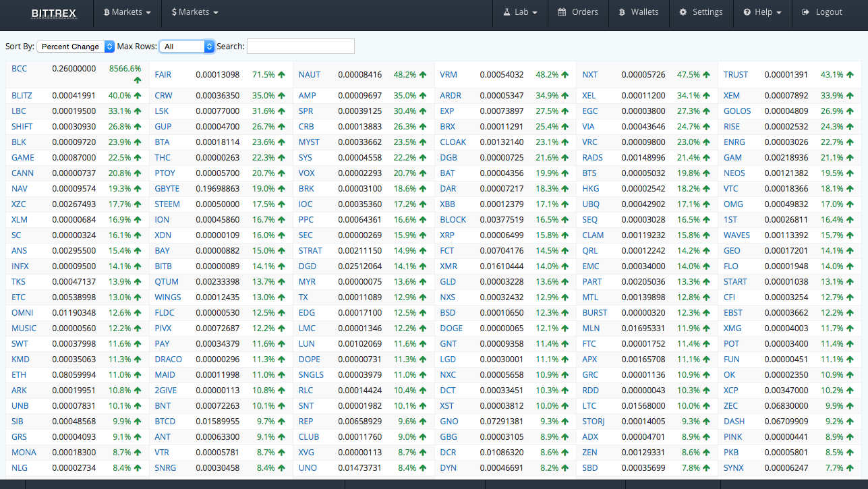Click the up arrow next to ETH 11.0%

(138, 375)
